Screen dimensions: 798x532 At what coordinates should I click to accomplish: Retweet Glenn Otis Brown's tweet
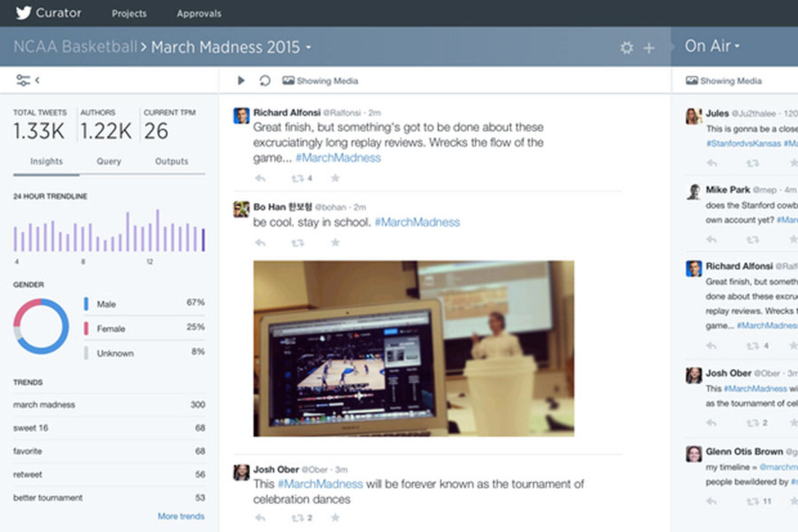tap(753, 501)
